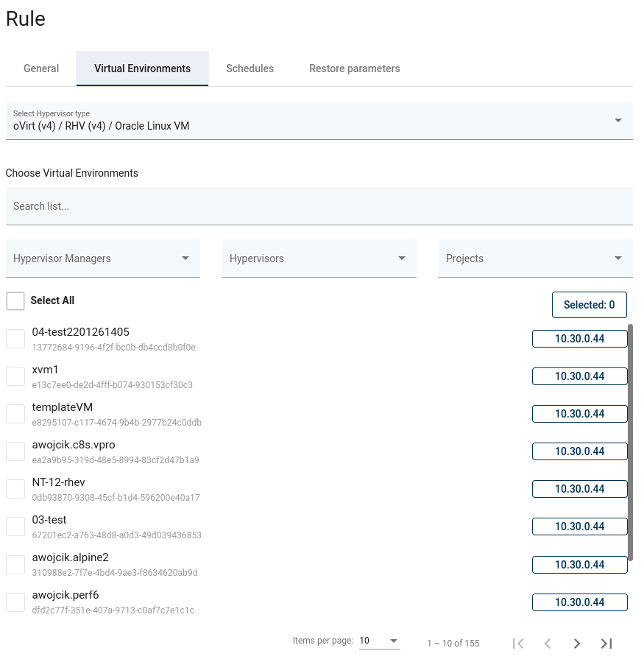Image resolution: width=644 pixels, height=662 pixels.
Task: Go to next page of results
Action: pyautogui.click(x=577, y=644)
